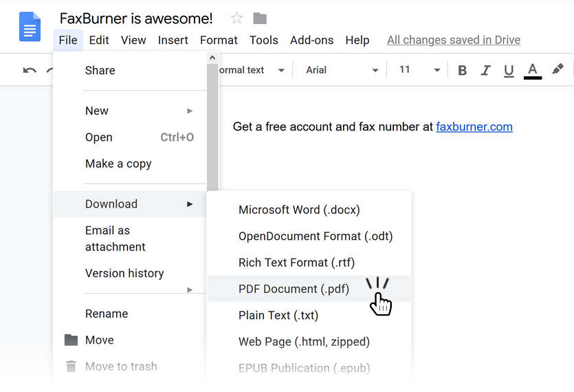Viewport: 574px width, 392px height.
Task: Click the Google Docs home icon
Action: (x=30, y=27)
